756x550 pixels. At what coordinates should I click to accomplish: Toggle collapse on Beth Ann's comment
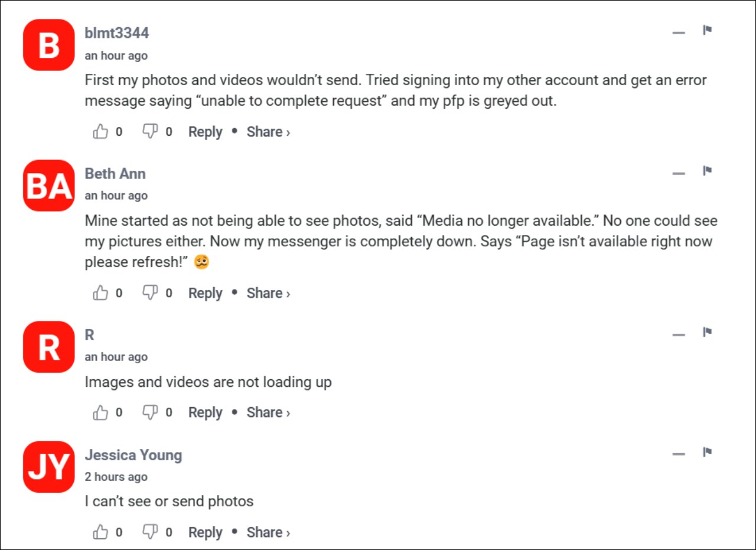click(678, 173)
